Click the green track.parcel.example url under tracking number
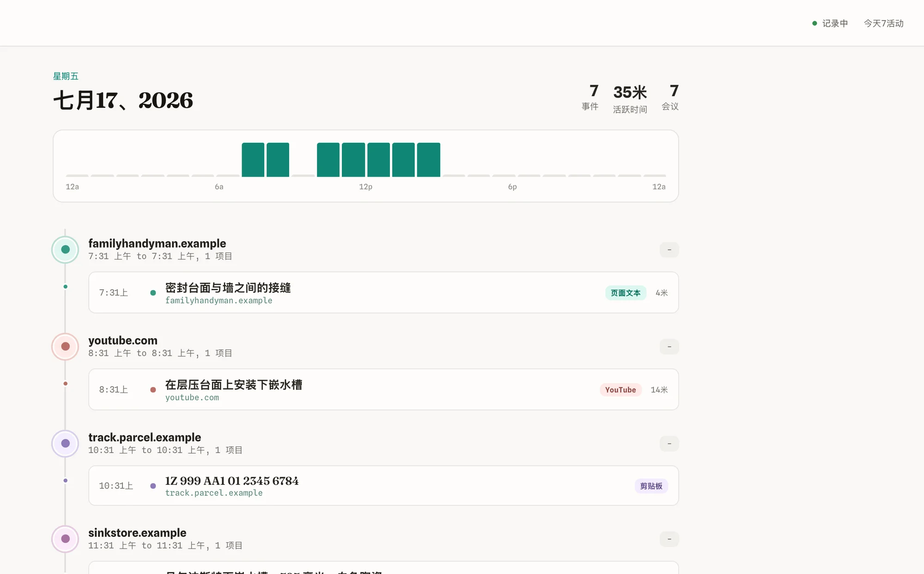924x574 pixels. pos(214,493)
